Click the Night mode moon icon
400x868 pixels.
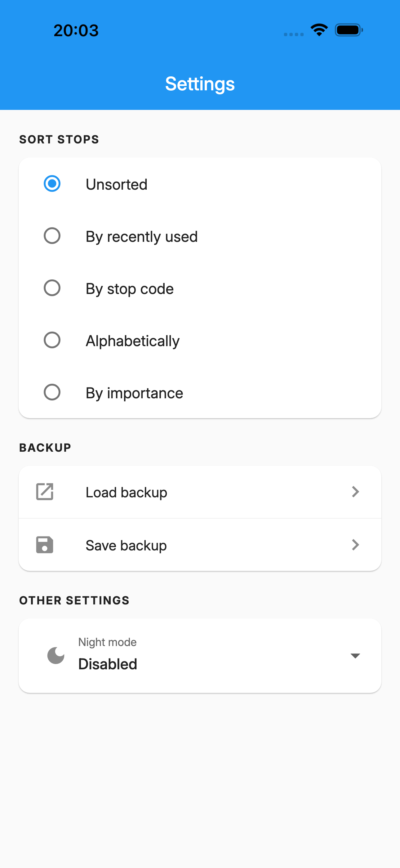tap(56, 655)
